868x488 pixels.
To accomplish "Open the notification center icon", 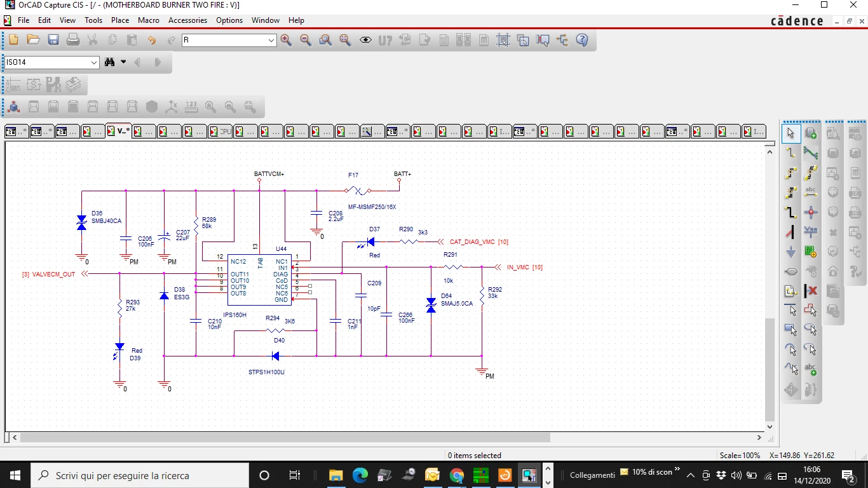I will click(x=848, y=475).
